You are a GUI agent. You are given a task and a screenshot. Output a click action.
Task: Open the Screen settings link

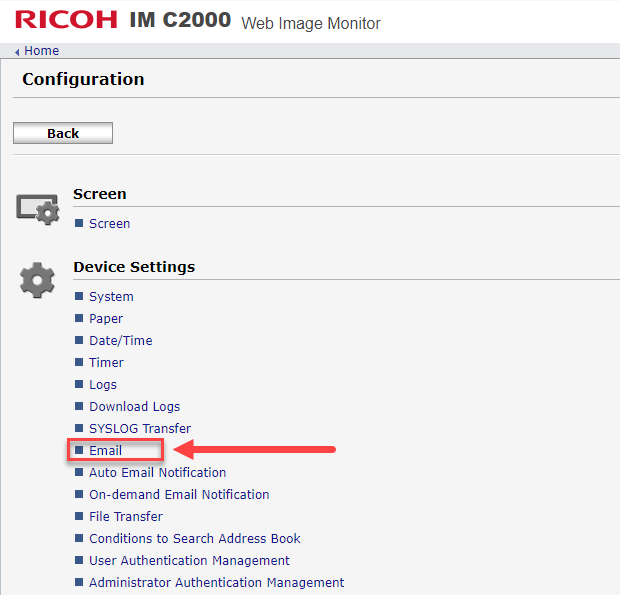point(110,224)
